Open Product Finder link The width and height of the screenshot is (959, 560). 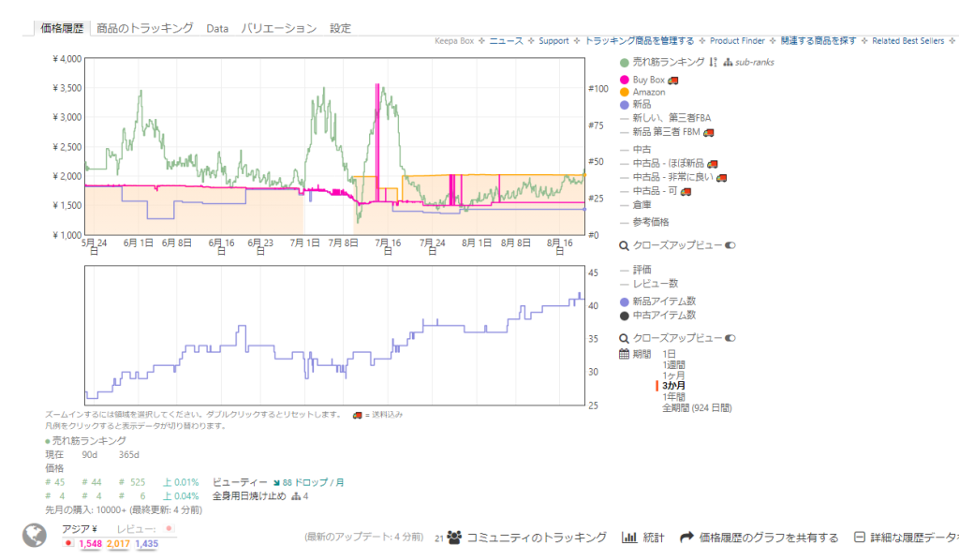point(737,41)
